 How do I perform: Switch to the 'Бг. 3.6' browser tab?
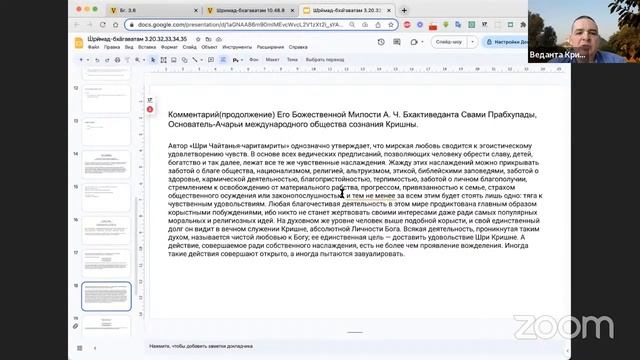tap(153, 10)
